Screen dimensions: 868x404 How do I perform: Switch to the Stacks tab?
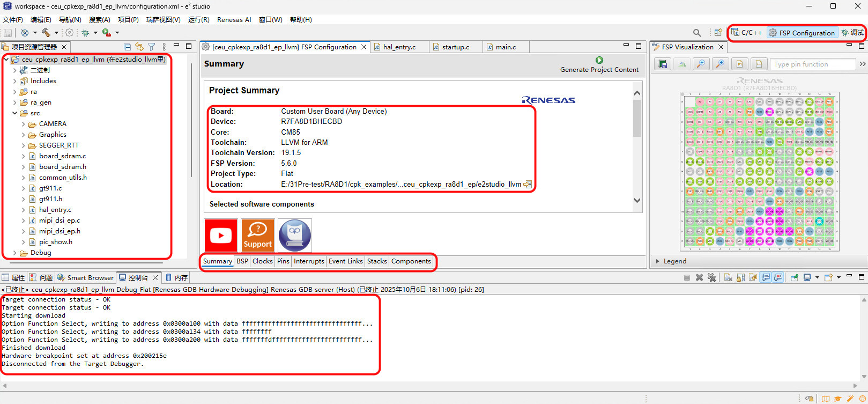click(377, 261)
